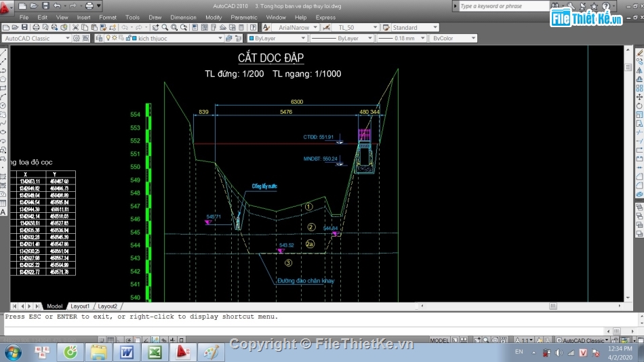Expand the ArialNarow text style dropdown
Viewport: 644px width, 362px height.
point(315,28)
